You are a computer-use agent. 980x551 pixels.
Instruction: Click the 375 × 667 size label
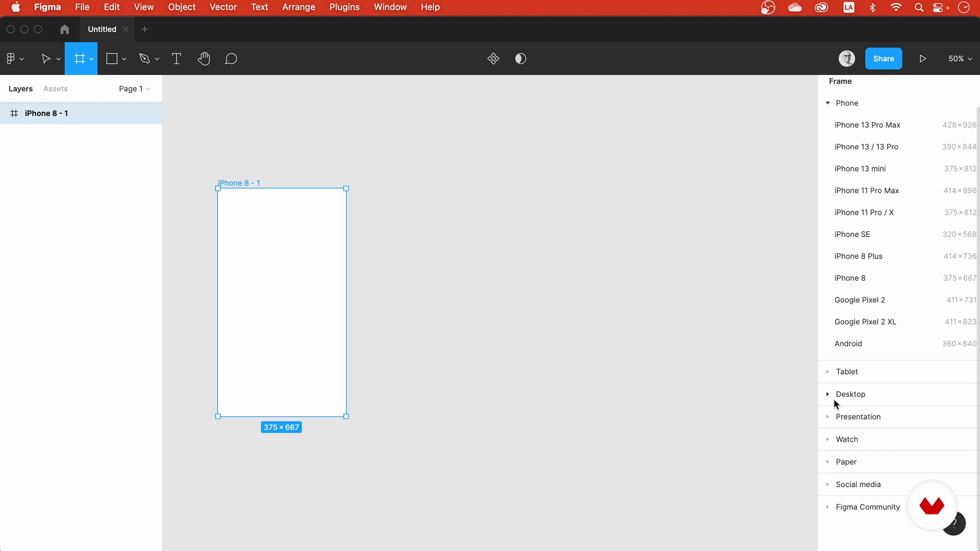[281, 428]
